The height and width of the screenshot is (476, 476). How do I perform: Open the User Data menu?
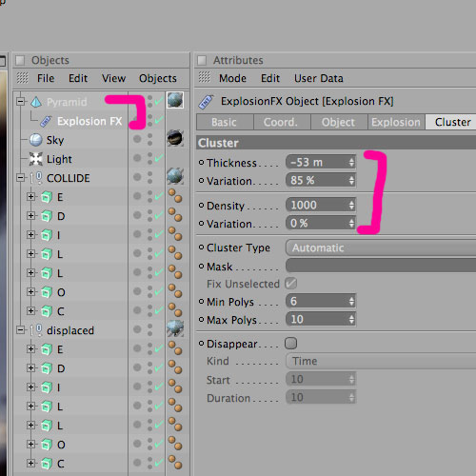click(319, 78)
